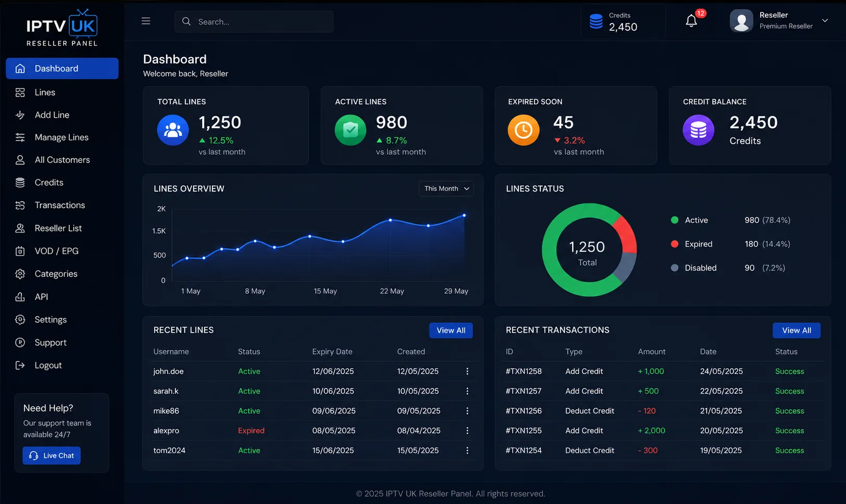
Task: Click the Credits sidebar coin icon
Action: (x=20, y=183)
